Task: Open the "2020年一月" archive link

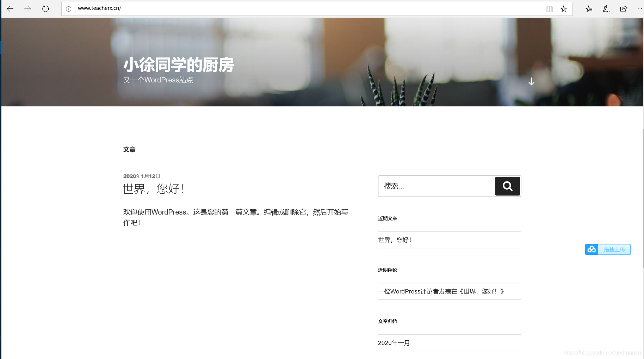Action: tap(394, 342)
